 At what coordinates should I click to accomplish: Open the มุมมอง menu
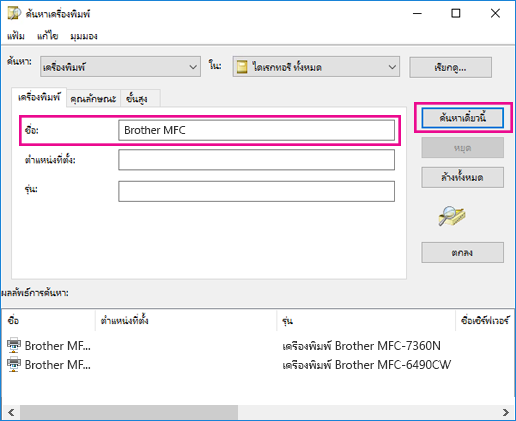[84, 36]
